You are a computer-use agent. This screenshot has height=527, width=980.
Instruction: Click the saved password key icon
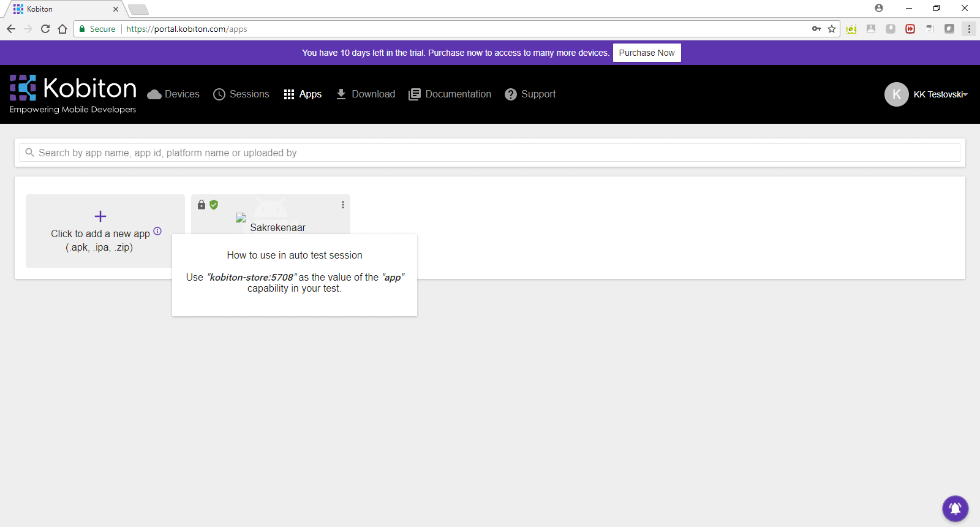point(816,29)
